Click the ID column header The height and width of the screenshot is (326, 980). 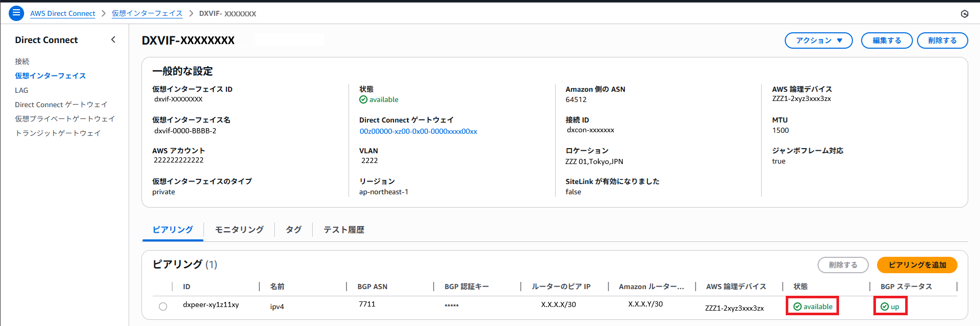pos(187,287)
